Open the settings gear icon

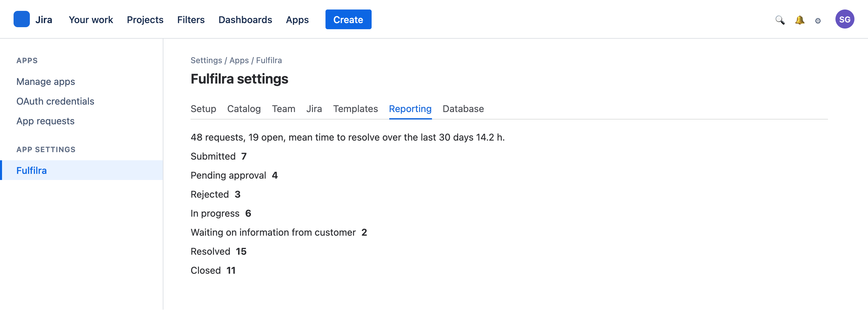tap(818, 21)
